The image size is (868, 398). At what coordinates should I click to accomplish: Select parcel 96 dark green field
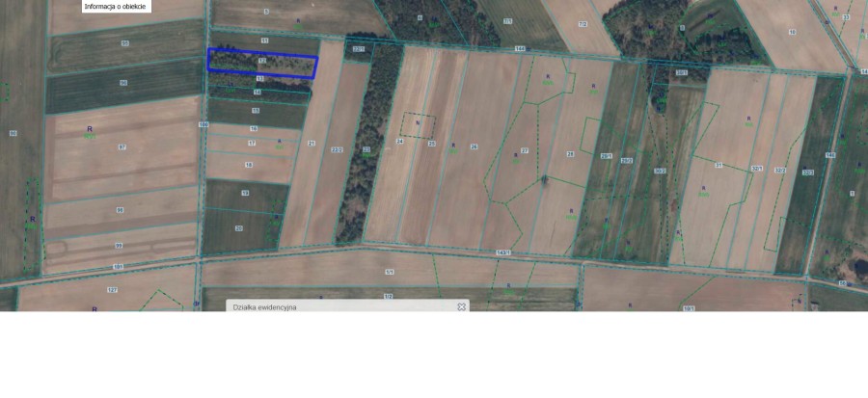123,84
